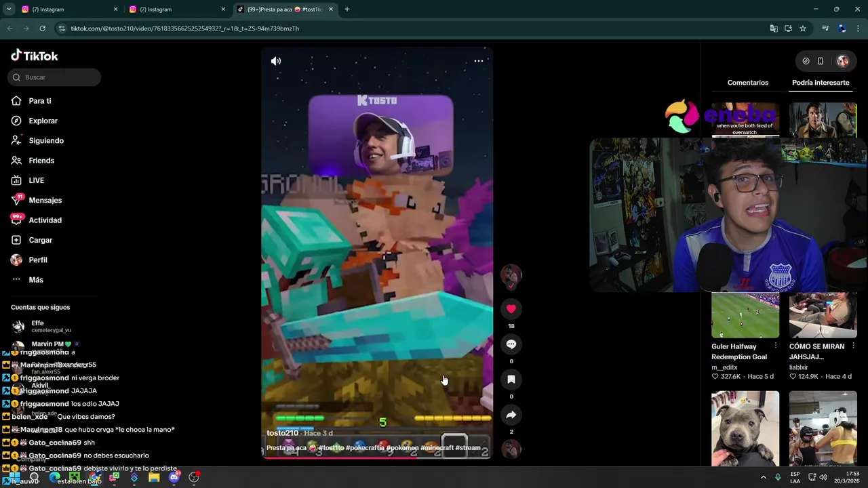This screenshot has height=488, width=868.
Task: Open Discord from the taskbar
Action: tap(174, 477)
